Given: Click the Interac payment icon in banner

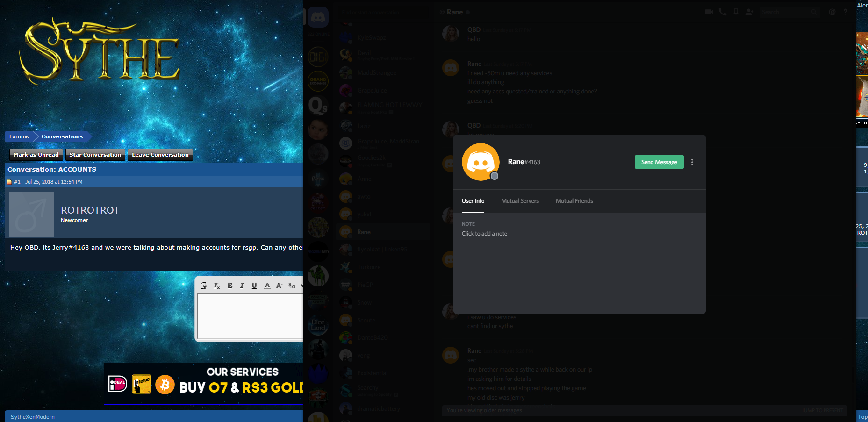Looking at the screenshot, I should (142, 384).
